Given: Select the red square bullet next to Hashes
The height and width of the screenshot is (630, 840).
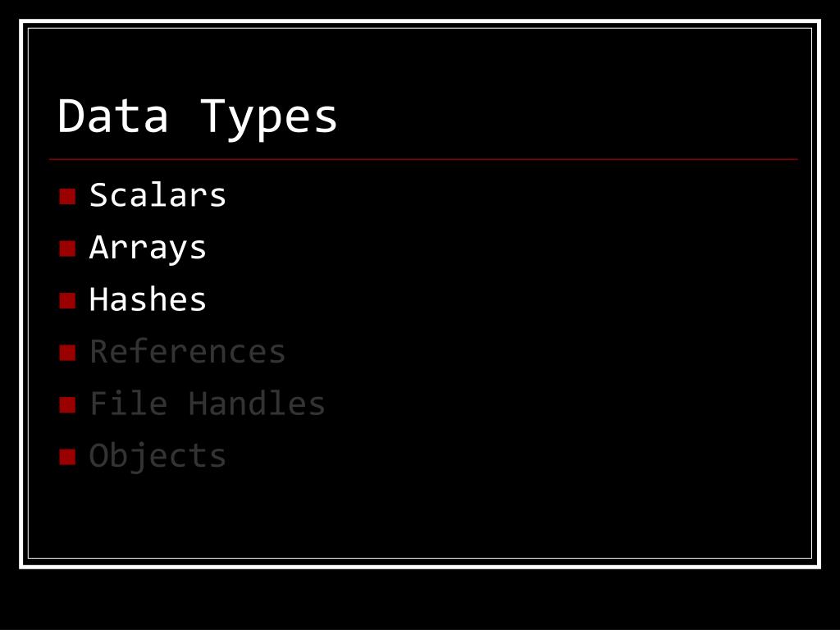Looking at the screenshot, I should pyautogui.click(x=67, y=300).
